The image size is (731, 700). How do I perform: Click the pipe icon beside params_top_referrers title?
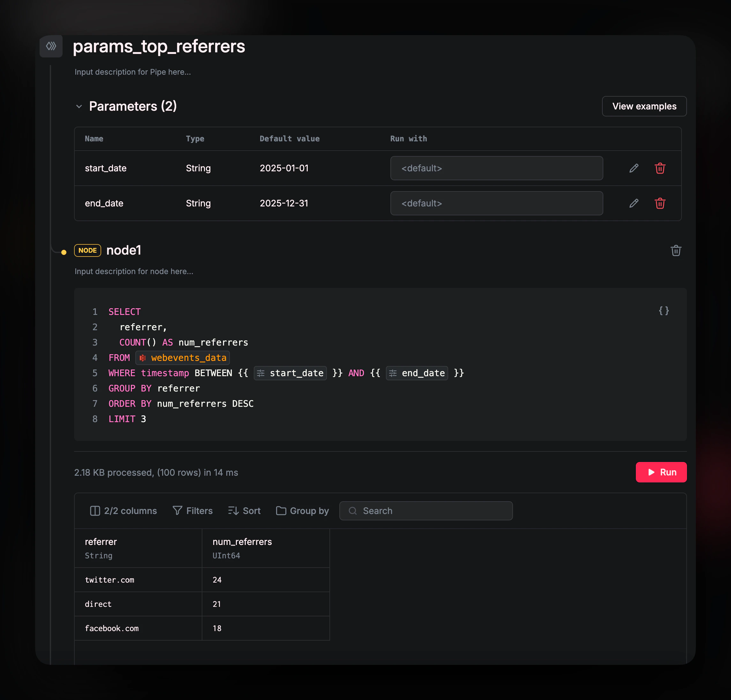51,46
